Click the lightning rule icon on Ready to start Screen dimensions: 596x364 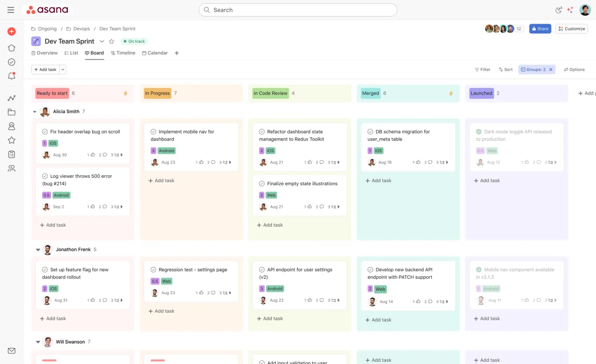[125, 94]
